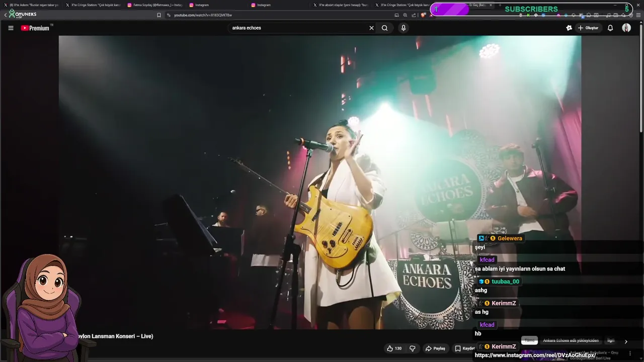The image size is (644, 362).
Task: Click the Oluştur create button
Action: [588, 28]
